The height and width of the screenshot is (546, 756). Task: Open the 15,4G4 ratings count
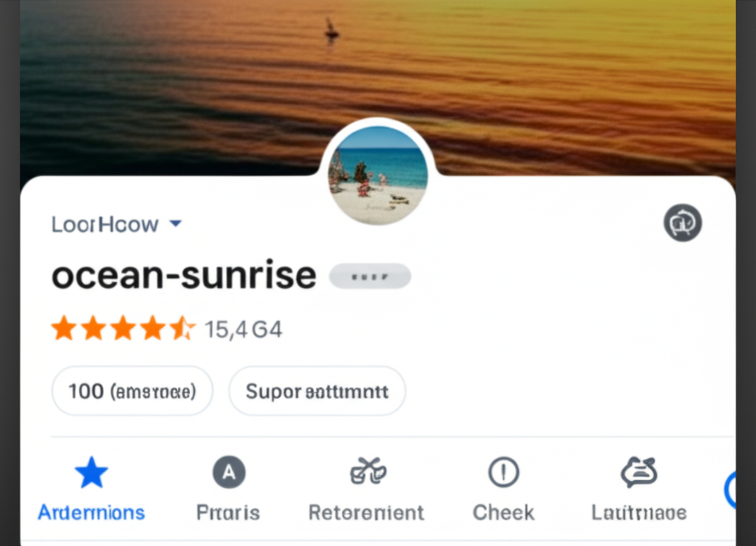tap(244, 329)
